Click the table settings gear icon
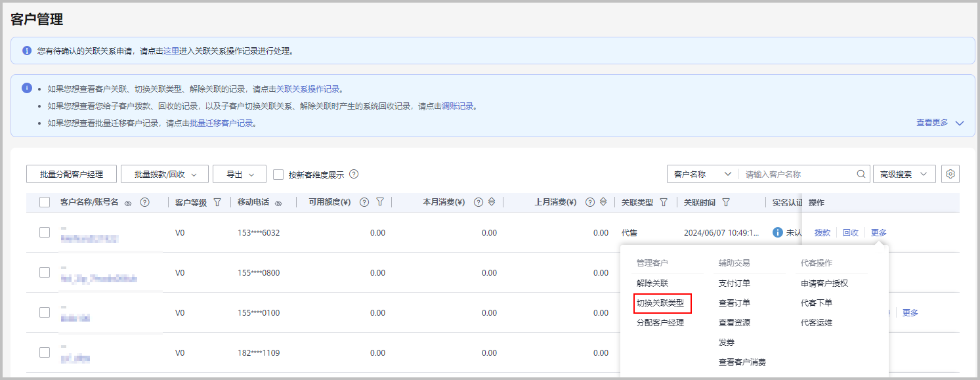The height and width of the screenshot is (380, 980). click(x=950, y=174)
